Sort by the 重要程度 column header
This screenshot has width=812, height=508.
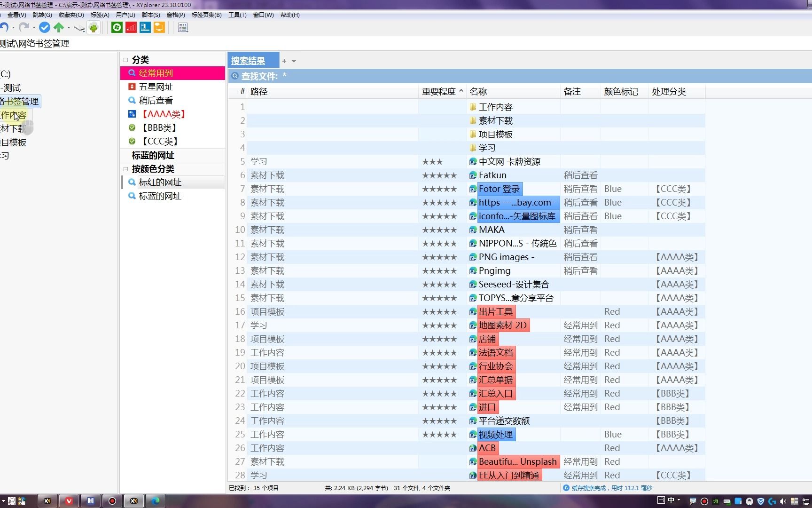tap(442, 92)
